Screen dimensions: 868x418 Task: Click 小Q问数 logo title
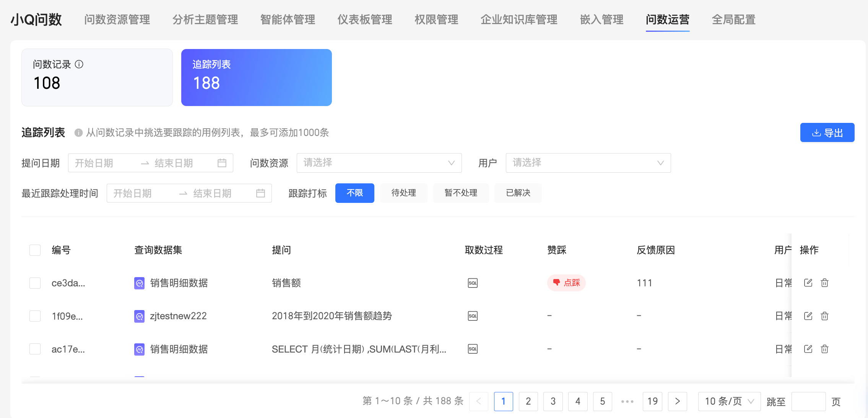[x=36, y=20]
